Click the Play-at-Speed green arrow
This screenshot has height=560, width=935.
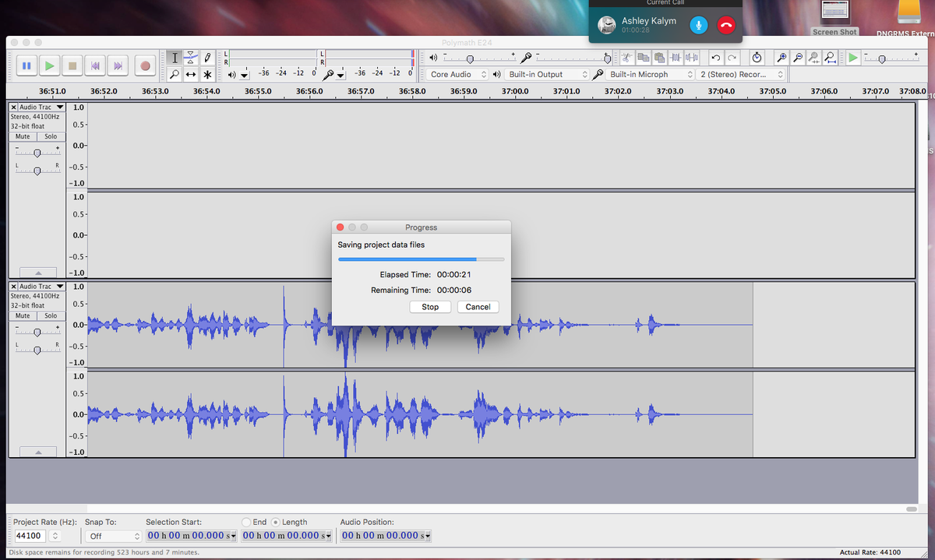pos(854,58)
